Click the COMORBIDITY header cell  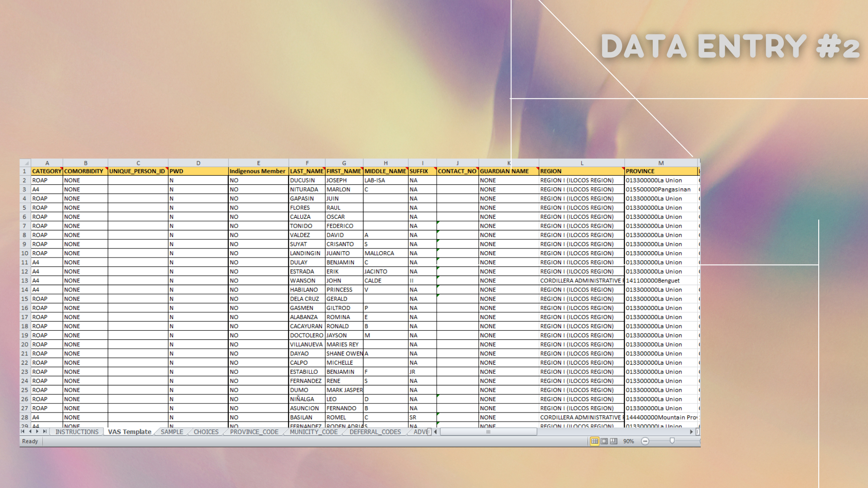[x=85, y=171]
